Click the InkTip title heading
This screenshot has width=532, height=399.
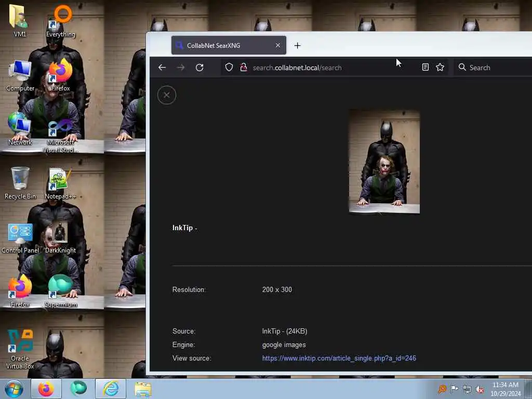(x=184, y=228)
